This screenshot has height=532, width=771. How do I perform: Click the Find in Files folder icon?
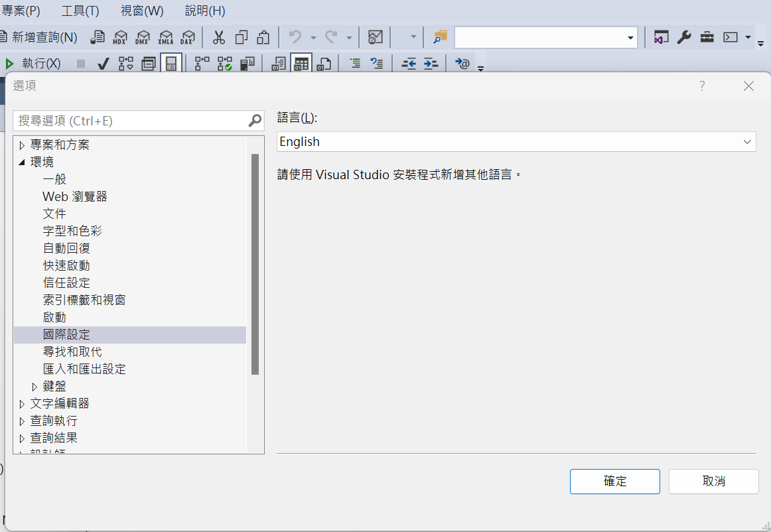440,37
